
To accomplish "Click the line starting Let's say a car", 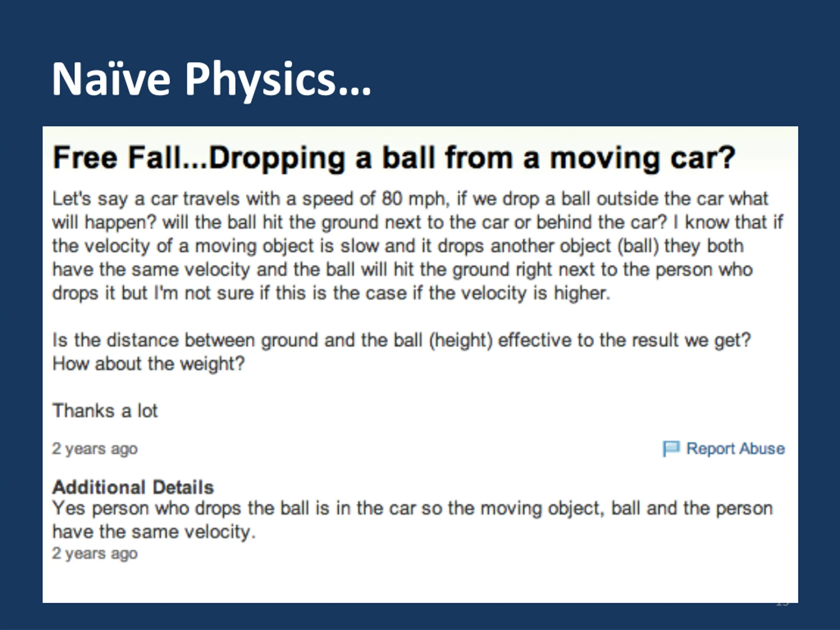I will [x=410, y=199].
